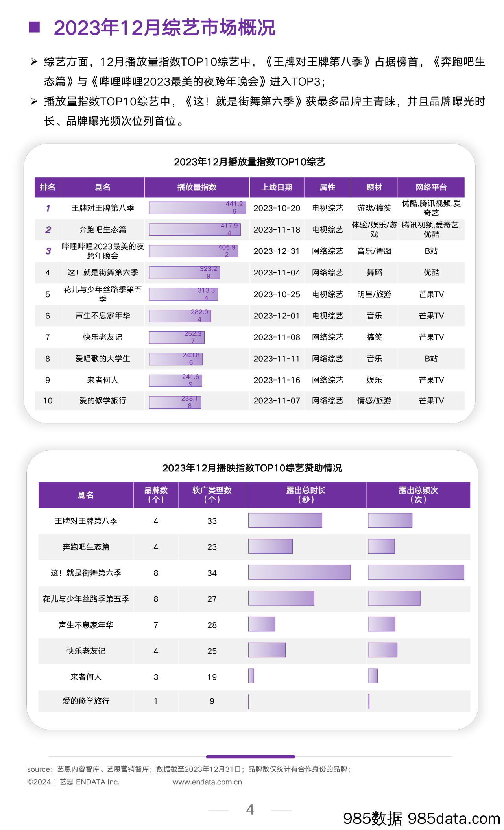Select the 题材 column header
Viewport: 504px width, 830px height.
[x=374, y=187]
